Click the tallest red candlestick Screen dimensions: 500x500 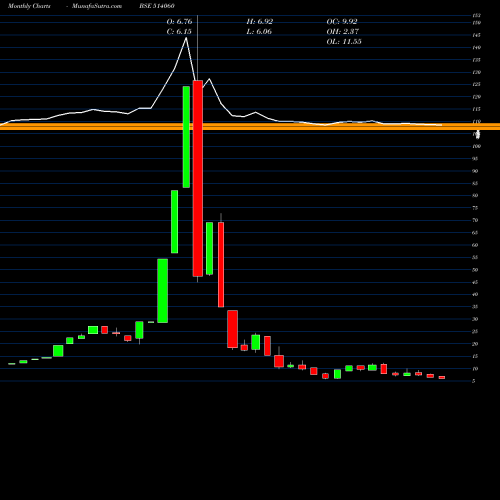(198, 178)
